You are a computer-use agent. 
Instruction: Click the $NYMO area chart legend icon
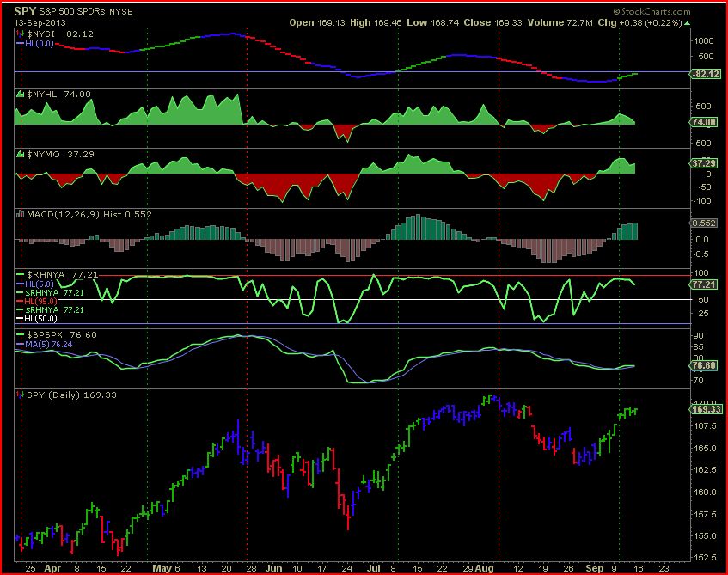tap(20, 154)
